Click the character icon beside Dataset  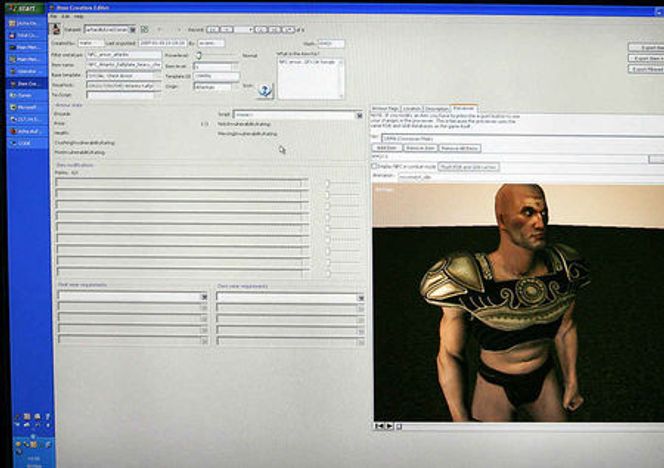click(x=55, y=29)
